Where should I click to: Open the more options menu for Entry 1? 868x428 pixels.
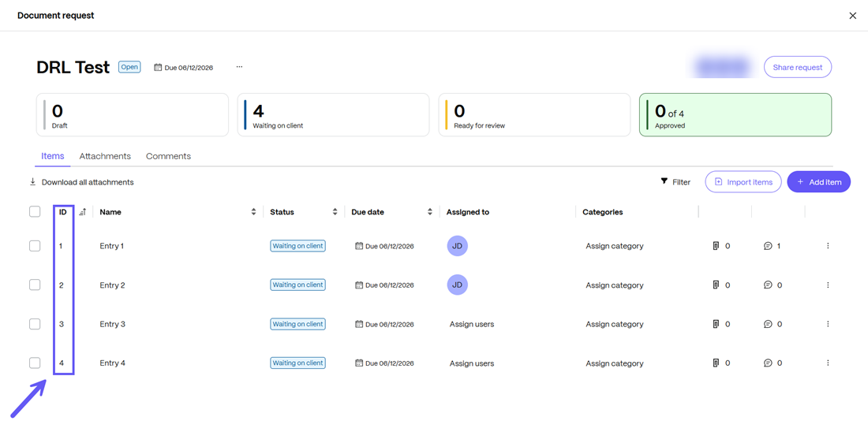pyautogui.click(x=828, y=245)
